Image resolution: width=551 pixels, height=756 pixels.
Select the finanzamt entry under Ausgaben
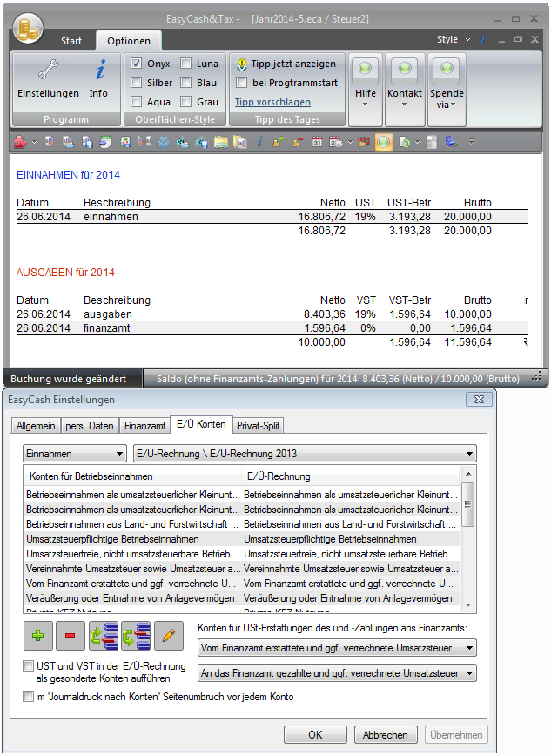[x=272, y=328]
